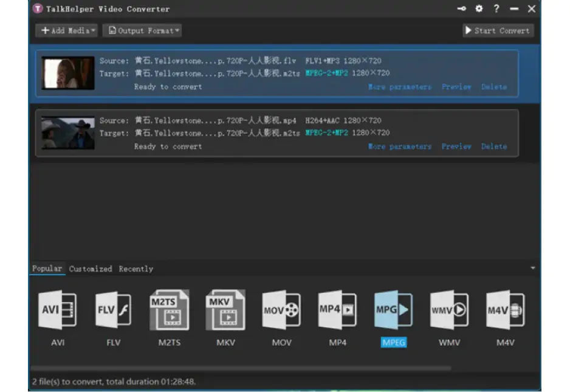Click the mp4 video thumbnail
The width and height of the screenshot is (570, 392).
pyautogui.click(x=68, y=133)
